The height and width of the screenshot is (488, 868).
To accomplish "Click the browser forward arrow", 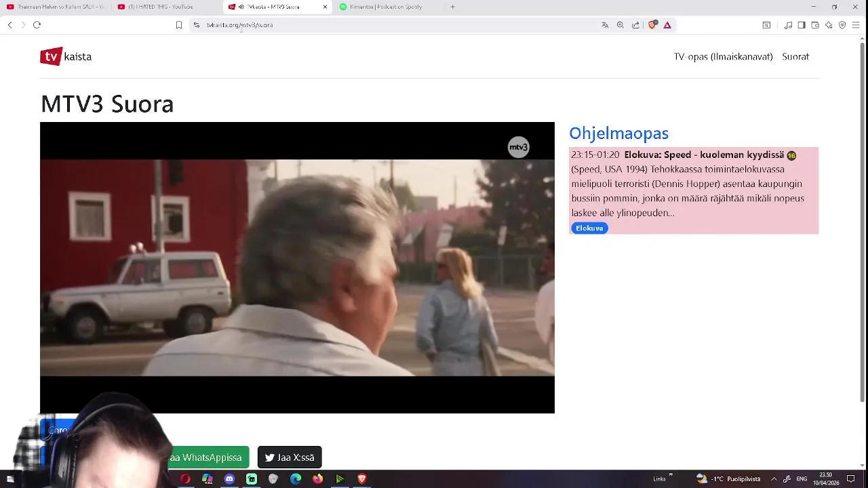I will pyautogui.click(x=23, y=25).
